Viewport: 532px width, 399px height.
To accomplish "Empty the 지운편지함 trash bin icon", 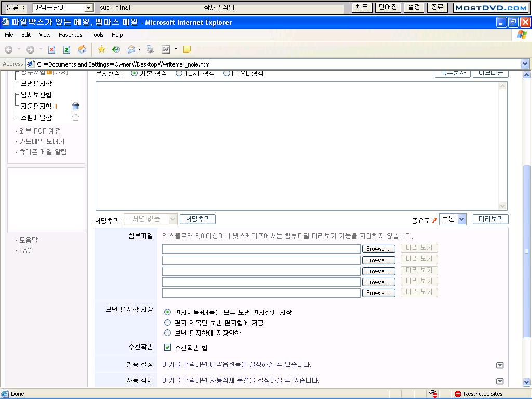I will point(76,106).
